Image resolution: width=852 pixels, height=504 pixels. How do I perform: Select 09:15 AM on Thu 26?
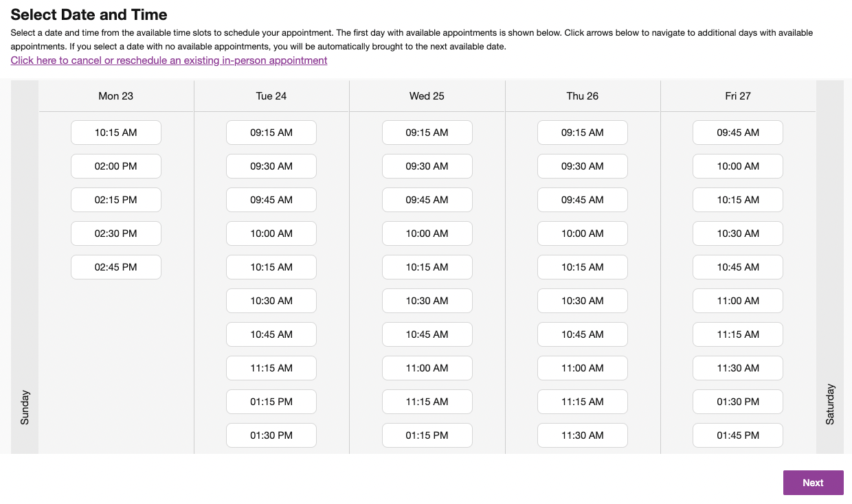pos(583,133)
